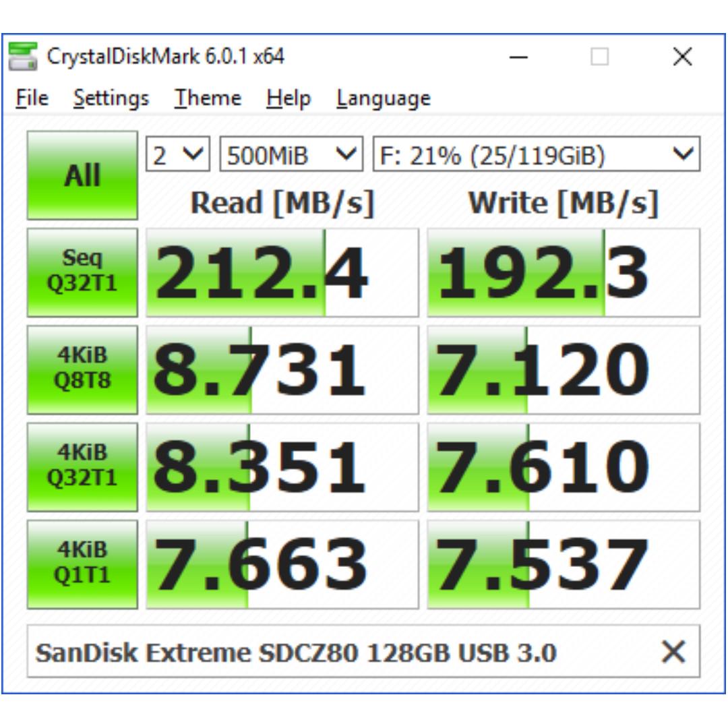Image resolution: width=728 pixels, height=728 pixels.
Task: Select the 8.351 read result
Action: pyautogui.click(x=282, y=468)
